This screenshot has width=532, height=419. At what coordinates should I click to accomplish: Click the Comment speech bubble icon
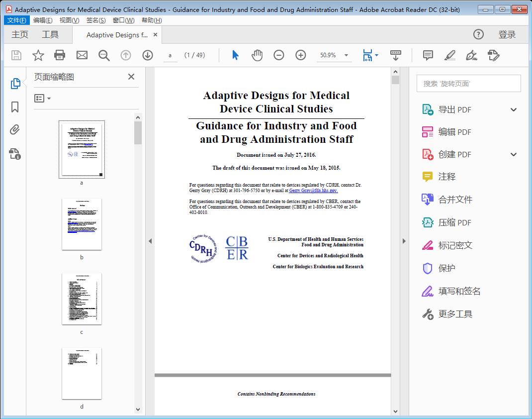(428, 55)
